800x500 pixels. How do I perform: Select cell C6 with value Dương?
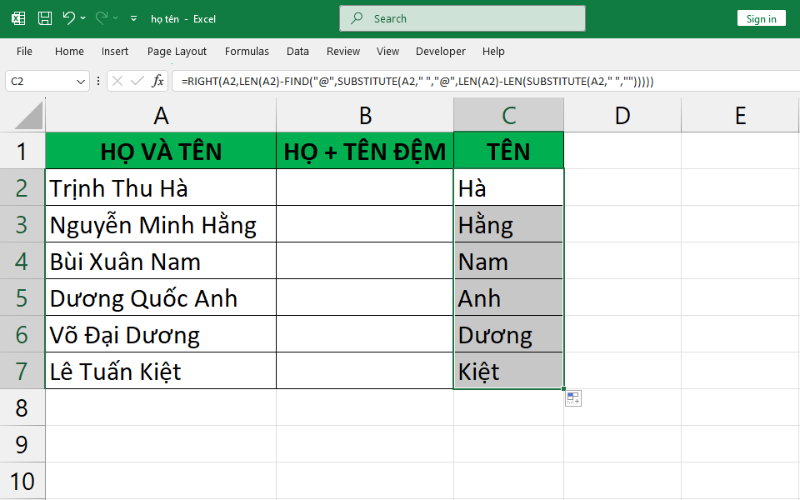(x=509, y=334)
